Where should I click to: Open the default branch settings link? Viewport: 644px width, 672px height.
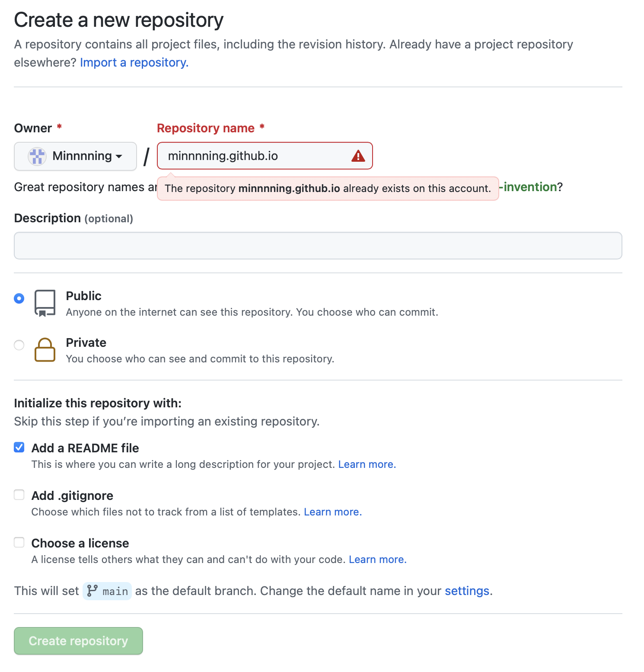pos(467,591)
